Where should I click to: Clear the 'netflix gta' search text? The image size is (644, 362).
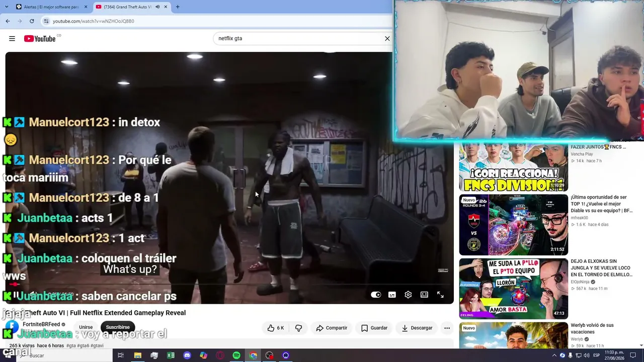click(387, 38)
